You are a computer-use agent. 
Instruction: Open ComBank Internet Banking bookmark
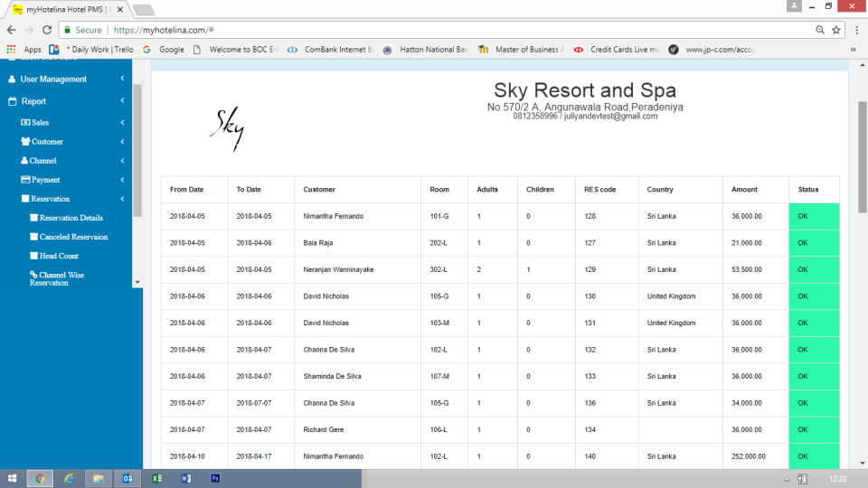[331, 49]
